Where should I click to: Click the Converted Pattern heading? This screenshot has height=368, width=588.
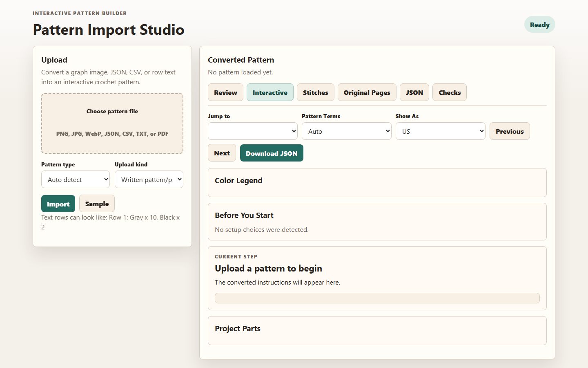click(x=241, y=60)
